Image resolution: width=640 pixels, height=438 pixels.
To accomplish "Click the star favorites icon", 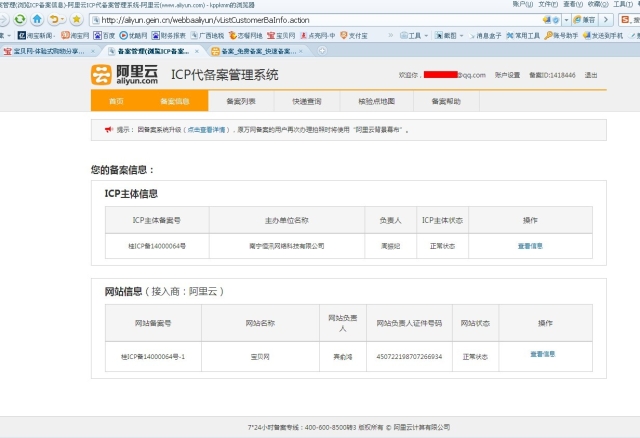I will click(76, 19).
